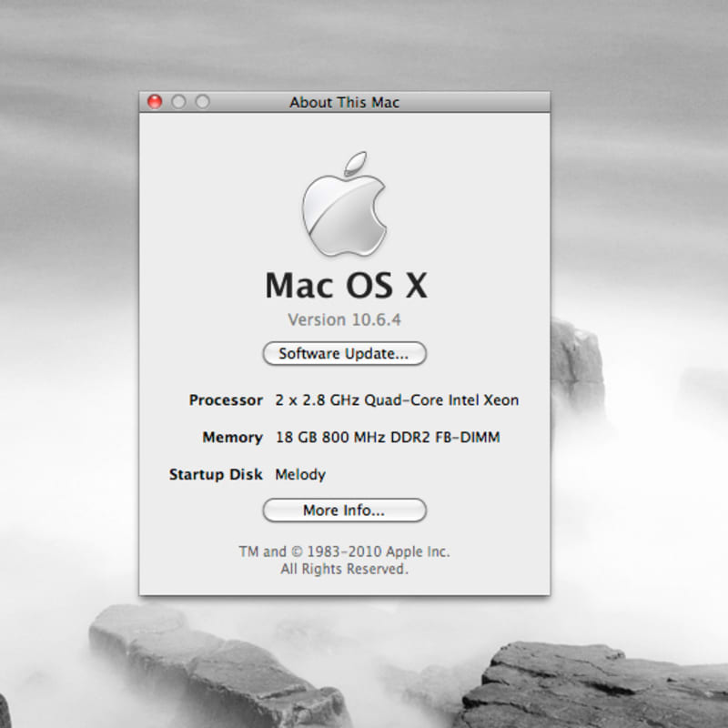Open the Software Update dialog
Viewport: 728px width, 728px height.
(344, 354)
